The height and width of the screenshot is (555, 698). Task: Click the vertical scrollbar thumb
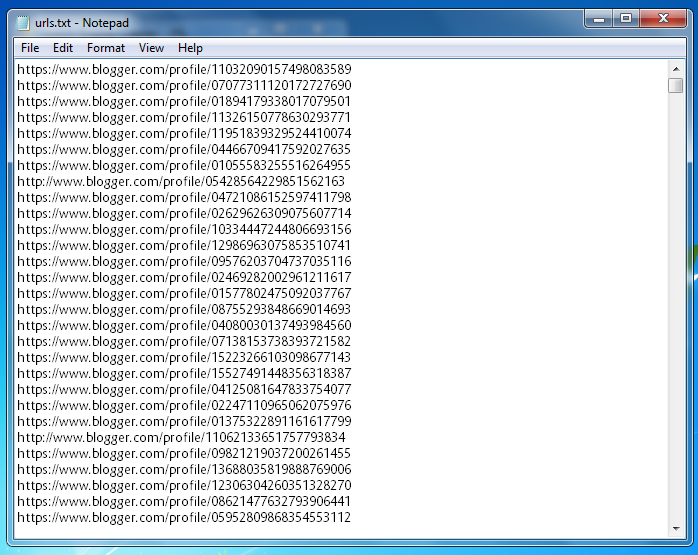676,85
